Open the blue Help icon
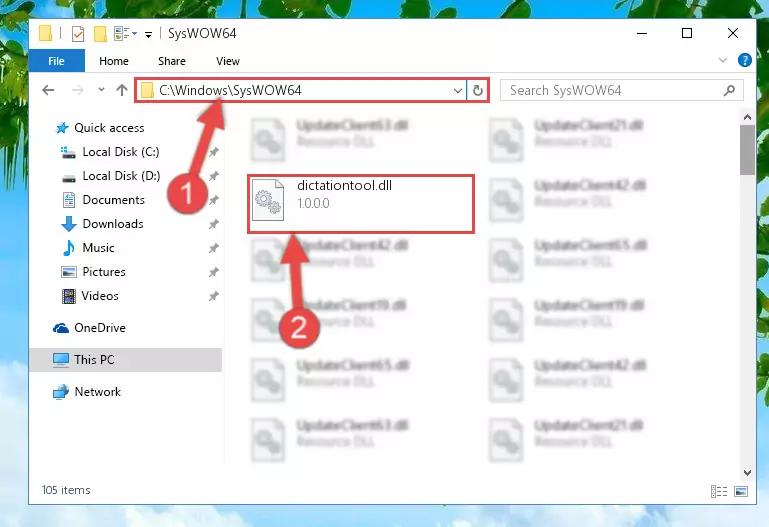This screenshot has width=769, height=527. [x=744, y=60]
